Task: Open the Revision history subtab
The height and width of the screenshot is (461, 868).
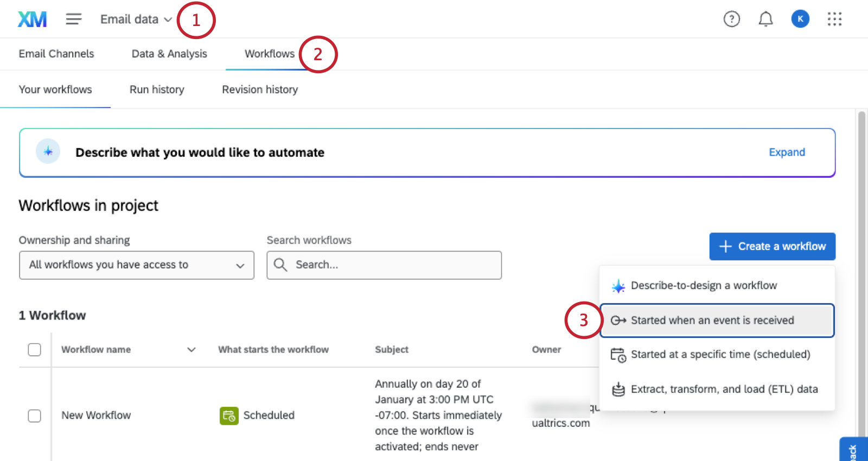Action: [x=260, y=89]
